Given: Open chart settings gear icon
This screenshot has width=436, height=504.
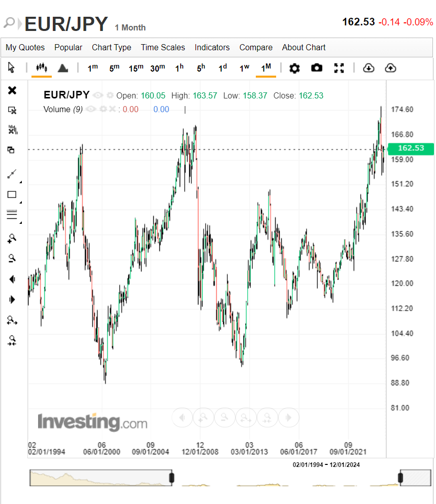Looking at the screenshot, I should 294,68.
